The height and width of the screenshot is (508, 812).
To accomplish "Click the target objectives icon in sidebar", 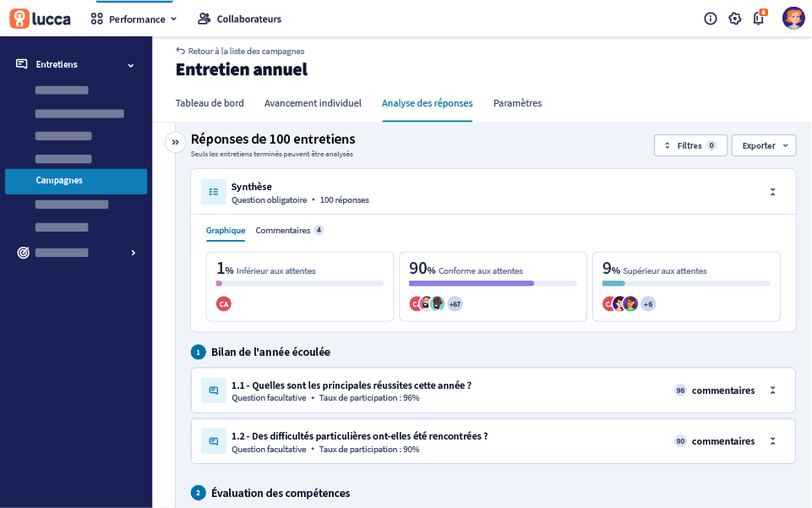I will click(x=24, y=253).
